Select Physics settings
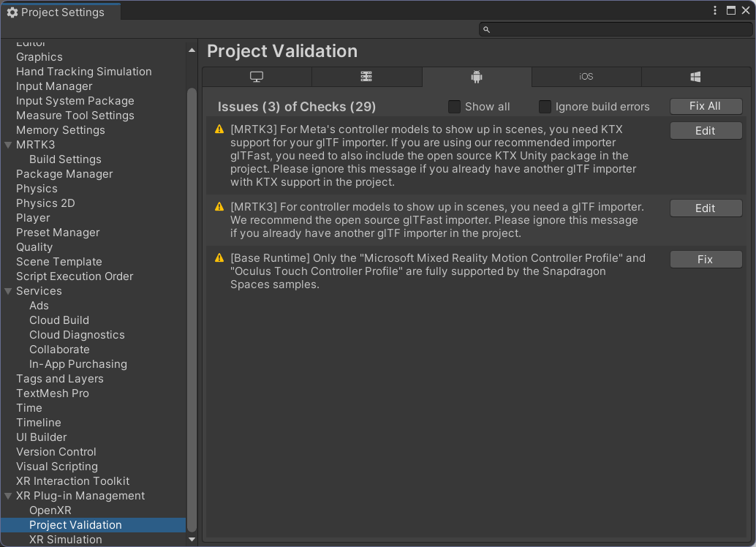This screenshot has width=756, height=547. (37, 189)
